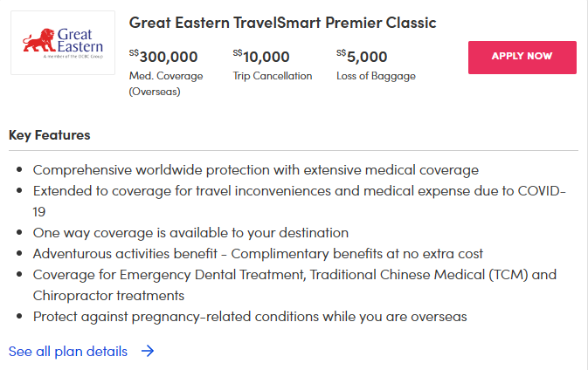Select the Great Eastern TravelSmart Premier Classic title
Screen dimensions: 588x370
click(283, 23)
